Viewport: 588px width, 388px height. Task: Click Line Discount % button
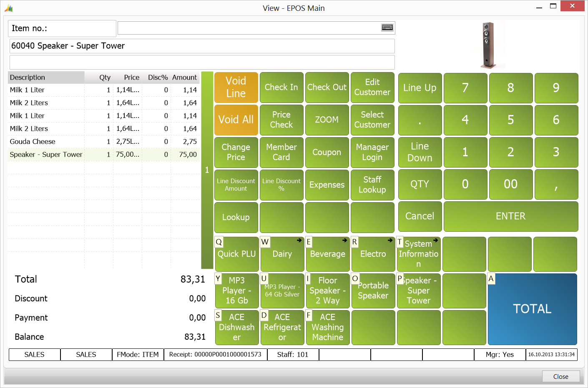[281, 185]
